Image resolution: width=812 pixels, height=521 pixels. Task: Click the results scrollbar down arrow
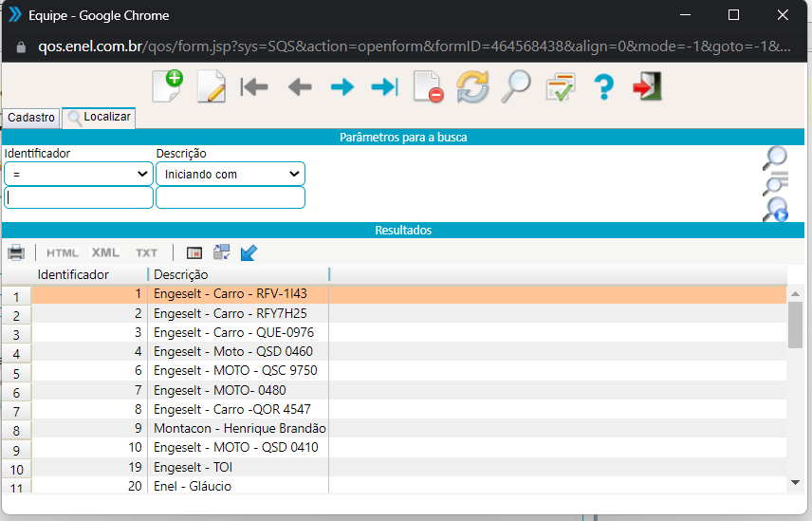tap(795, 483)
